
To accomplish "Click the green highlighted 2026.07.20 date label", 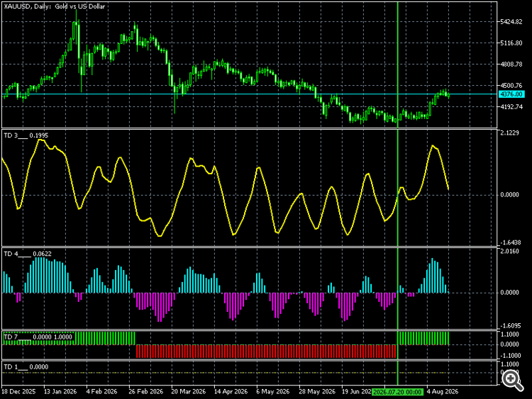I will pyautogui.click(x=397, y=392).
